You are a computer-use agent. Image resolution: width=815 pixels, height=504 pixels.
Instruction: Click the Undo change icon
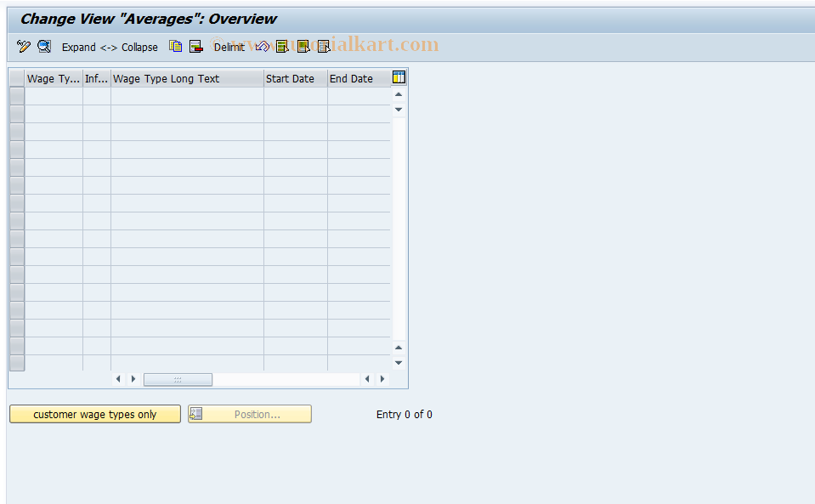click(x=262, y=47)
